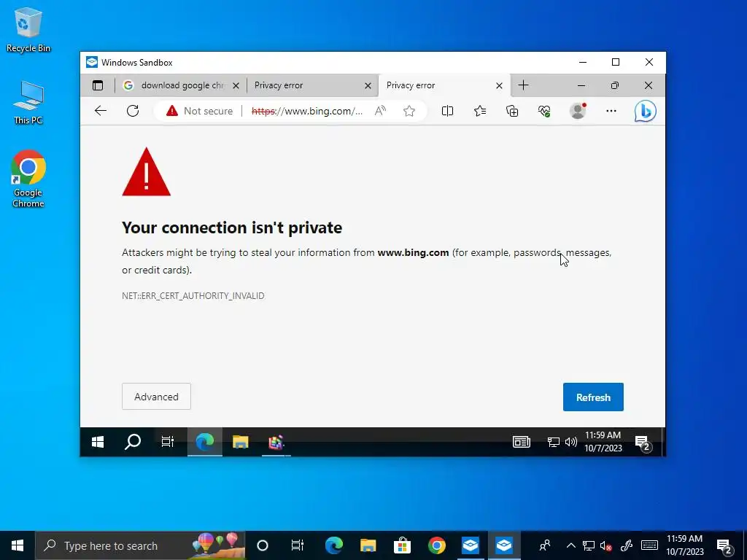Open the Recycle Bin desktop icon
Image resolution: width=747 pixels, height=560 pixels.
click(x=28, y=29)
